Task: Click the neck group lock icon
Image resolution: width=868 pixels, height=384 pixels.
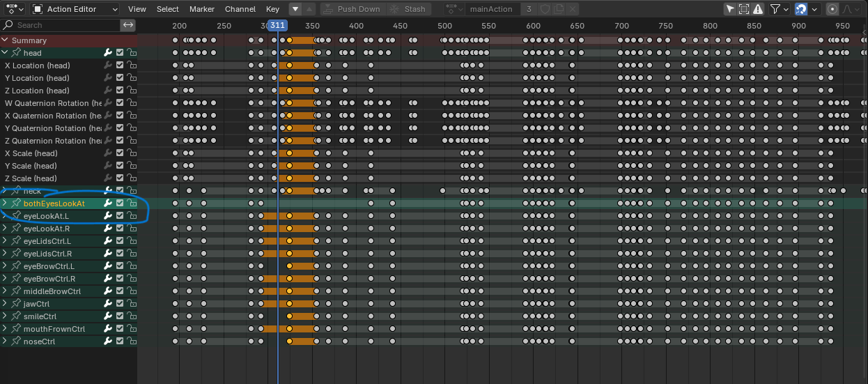Action: coord(131,191)
